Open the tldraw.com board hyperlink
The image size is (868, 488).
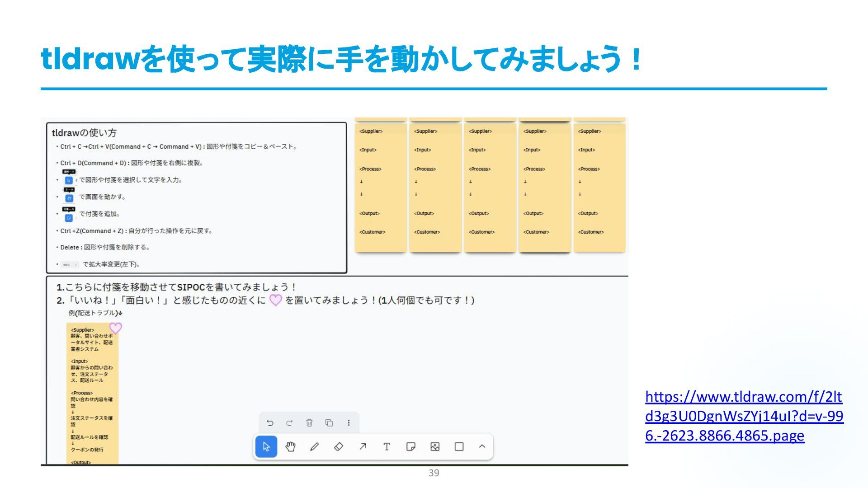pos(744,416)
